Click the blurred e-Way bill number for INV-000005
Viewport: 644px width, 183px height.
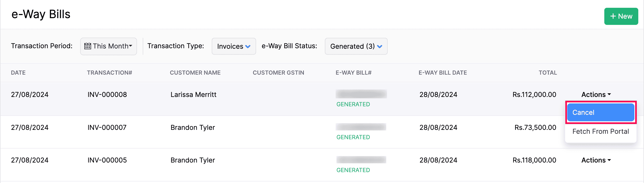point(361,160)
